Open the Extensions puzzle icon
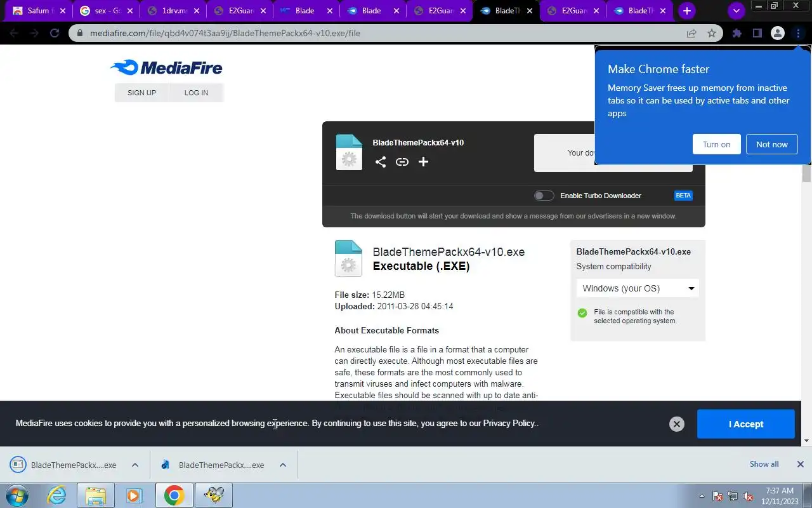This screenshot has width=812, height=508. point(737,33)
